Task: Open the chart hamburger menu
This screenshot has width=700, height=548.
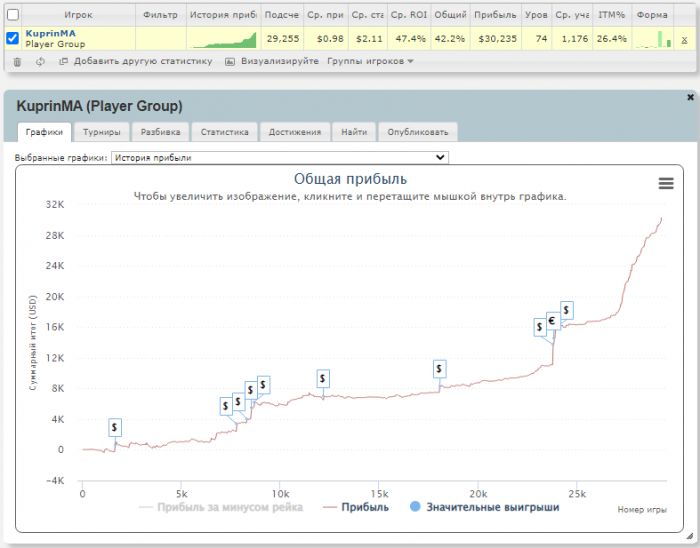Action: click(666, 183)
